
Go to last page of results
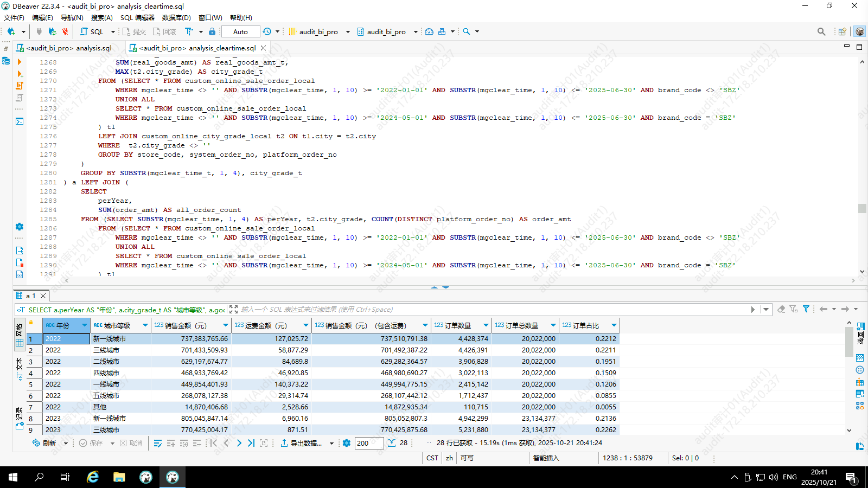(x=251, y=443)
